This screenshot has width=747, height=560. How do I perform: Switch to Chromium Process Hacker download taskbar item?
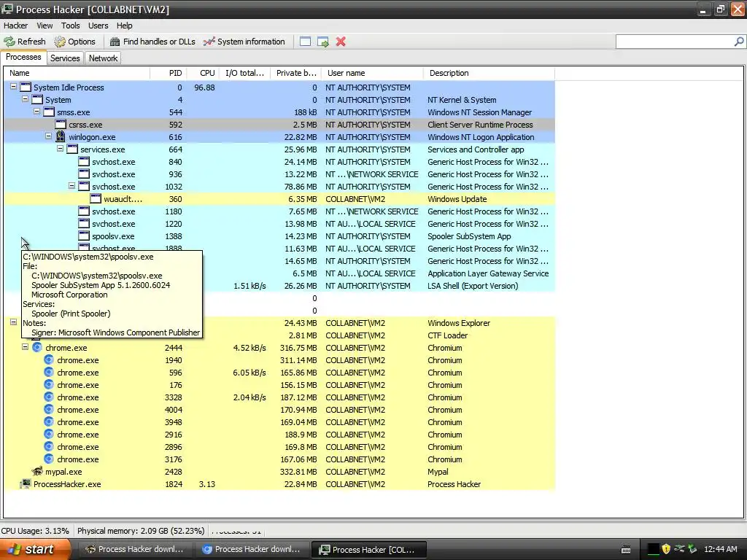(x=252, y=550)
